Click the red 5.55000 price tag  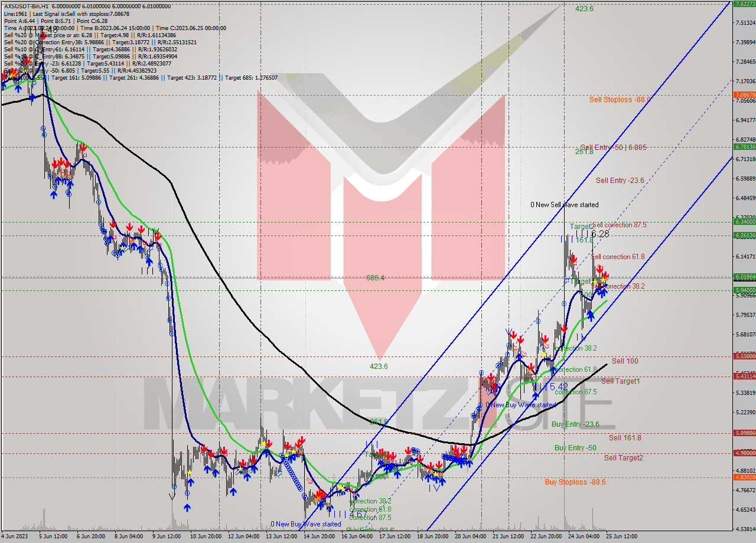[744, 356]
